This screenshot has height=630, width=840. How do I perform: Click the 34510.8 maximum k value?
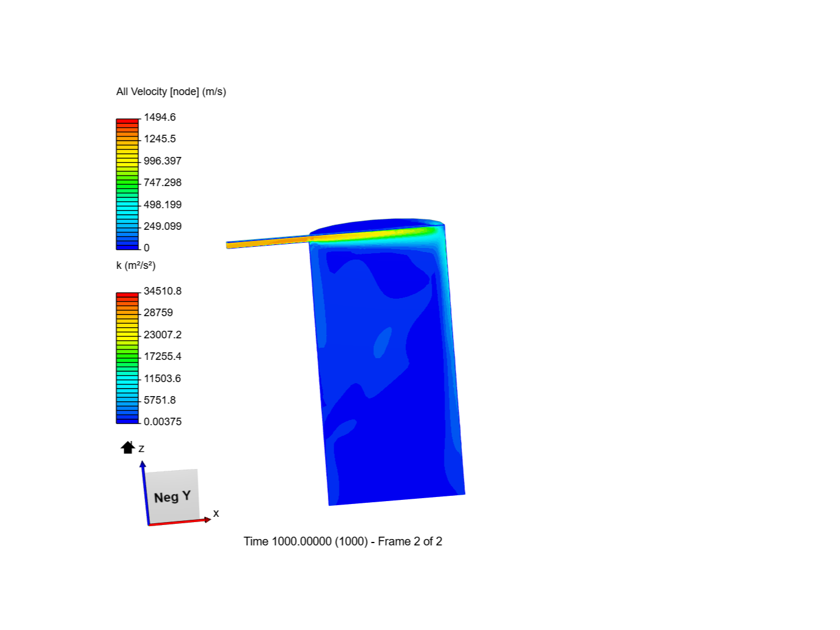pyautogui.click(x=163, y=291)
